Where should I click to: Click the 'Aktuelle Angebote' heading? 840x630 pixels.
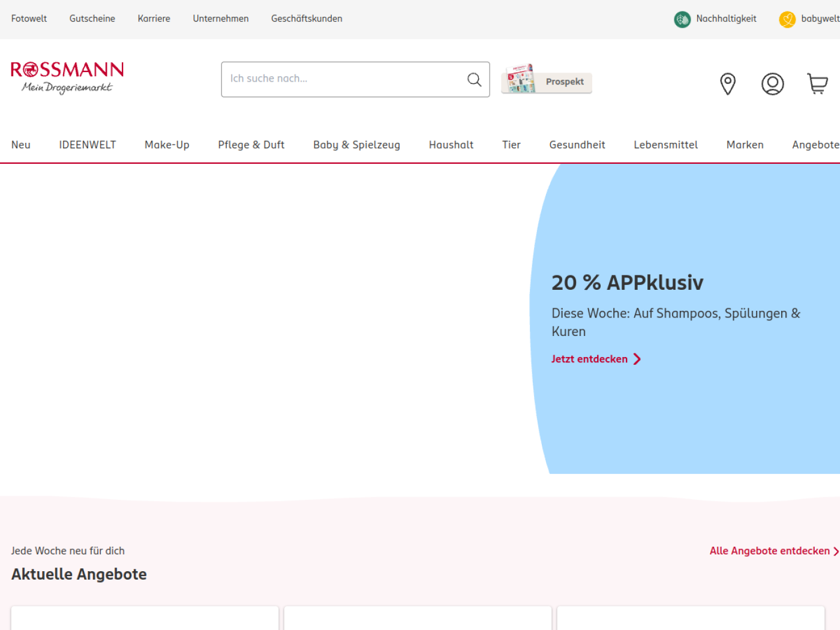pos(79,574)
